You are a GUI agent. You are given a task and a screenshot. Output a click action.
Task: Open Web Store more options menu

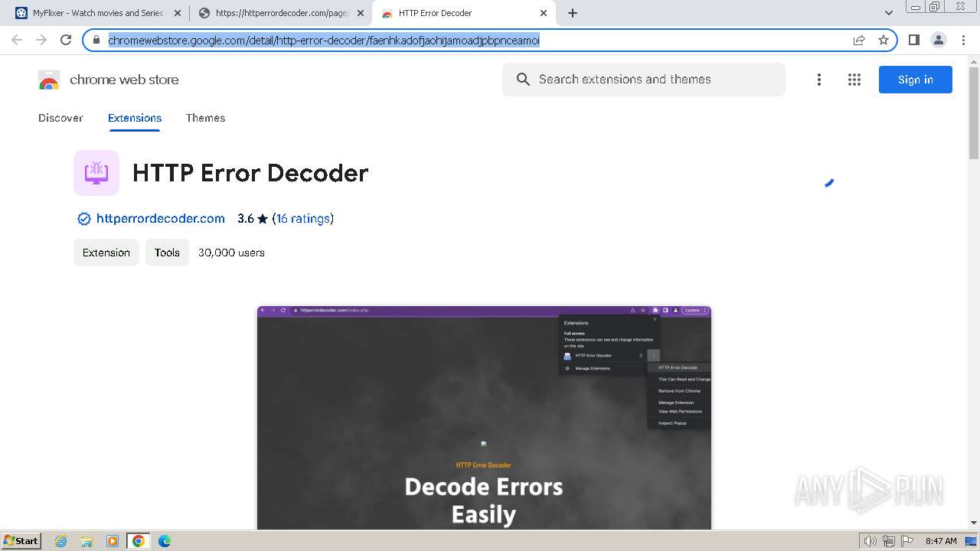pos(819,80)
